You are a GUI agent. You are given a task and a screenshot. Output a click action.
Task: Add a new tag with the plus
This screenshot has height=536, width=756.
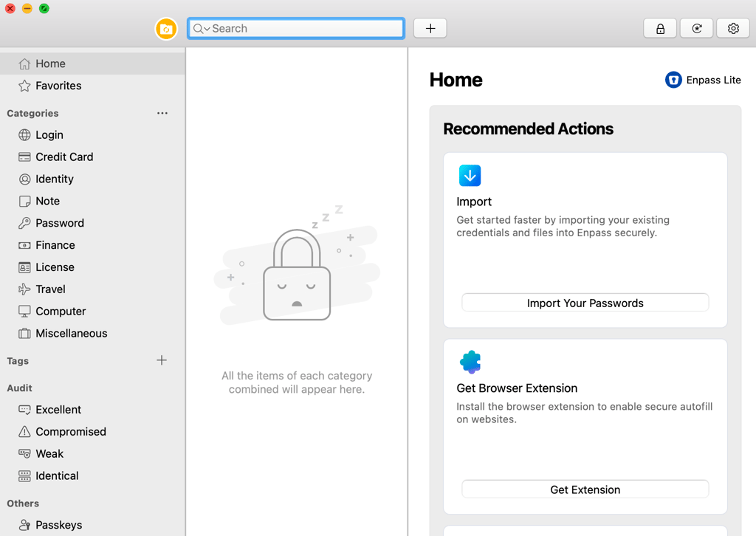[162, 360]
